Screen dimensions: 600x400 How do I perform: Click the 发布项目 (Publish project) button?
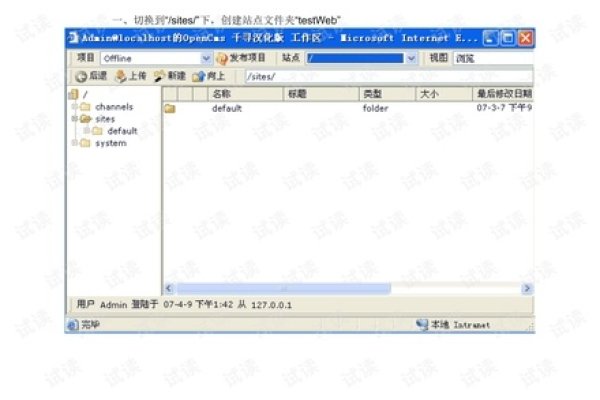[241, 58]
